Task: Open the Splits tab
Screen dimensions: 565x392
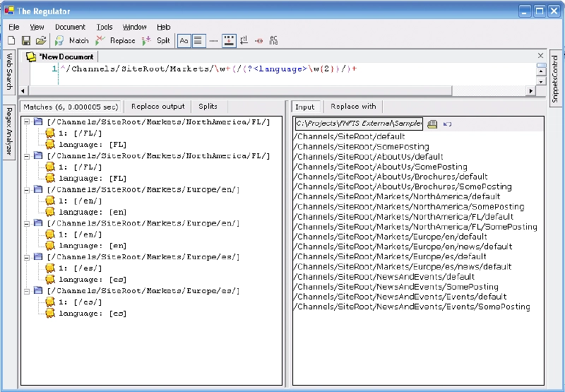Action: point(208,107)
